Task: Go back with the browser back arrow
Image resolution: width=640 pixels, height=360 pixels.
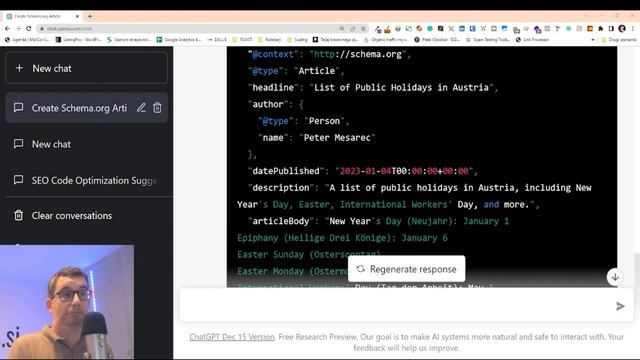Action: pos(7,29)
